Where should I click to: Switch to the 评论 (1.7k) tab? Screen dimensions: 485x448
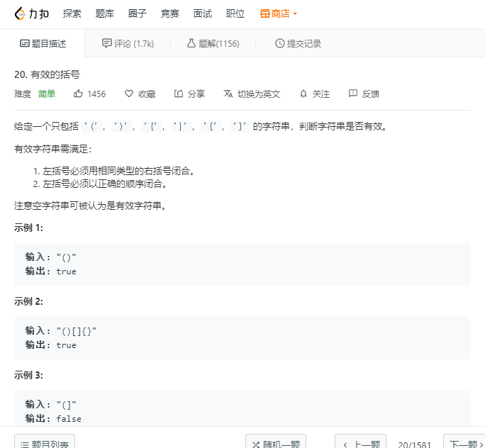tap(128, 43)
